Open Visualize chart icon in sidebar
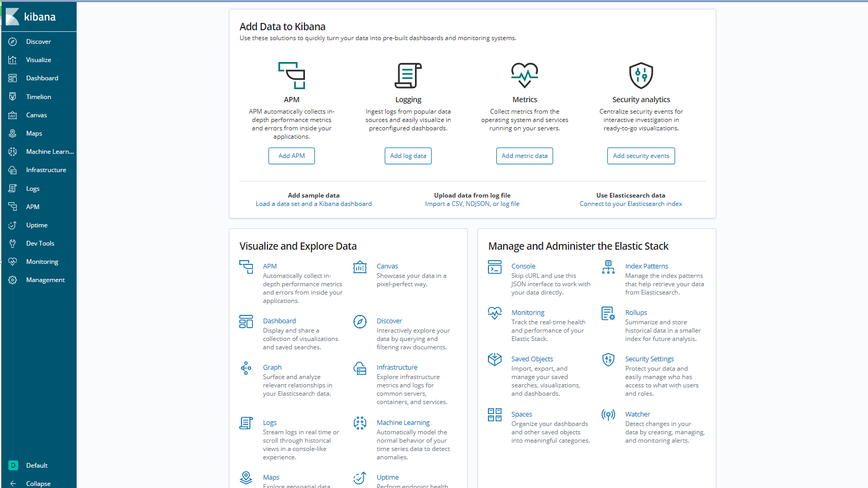868x488 pixels. coord(13,60)
